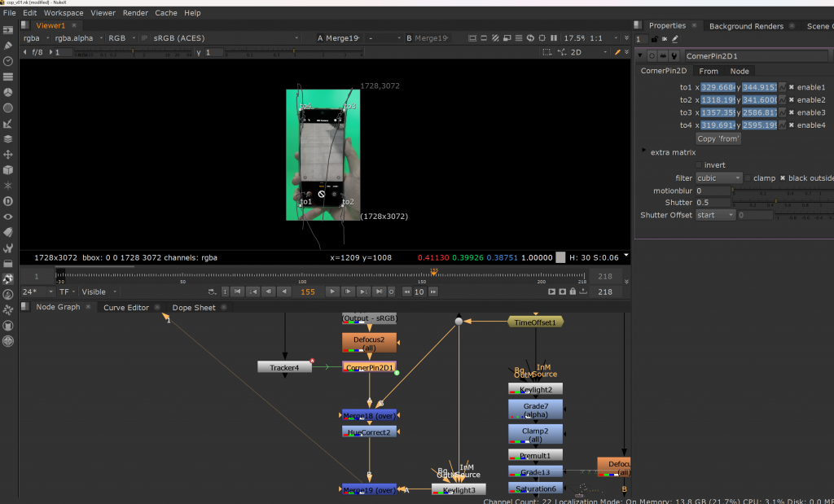Viewport: 834px width, 504px height.
Task: Select the Tracker4 node
Action: pos(284,368)
